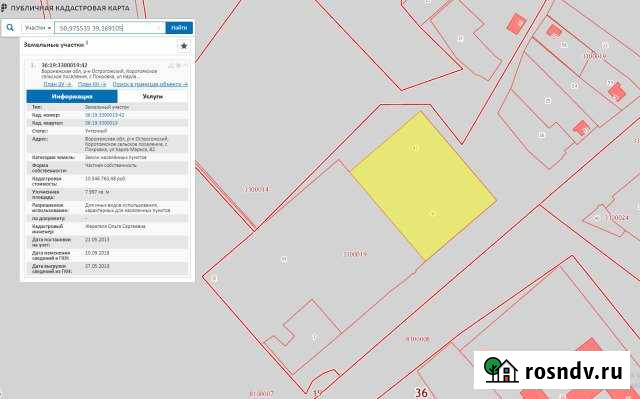Add to favorites with star icon
Screen dimensions: 640x399
point(184,46)
